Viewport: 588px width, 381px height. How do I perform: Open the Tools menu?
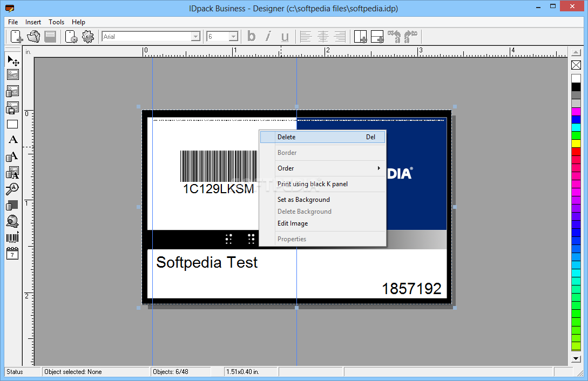point(56,22)
